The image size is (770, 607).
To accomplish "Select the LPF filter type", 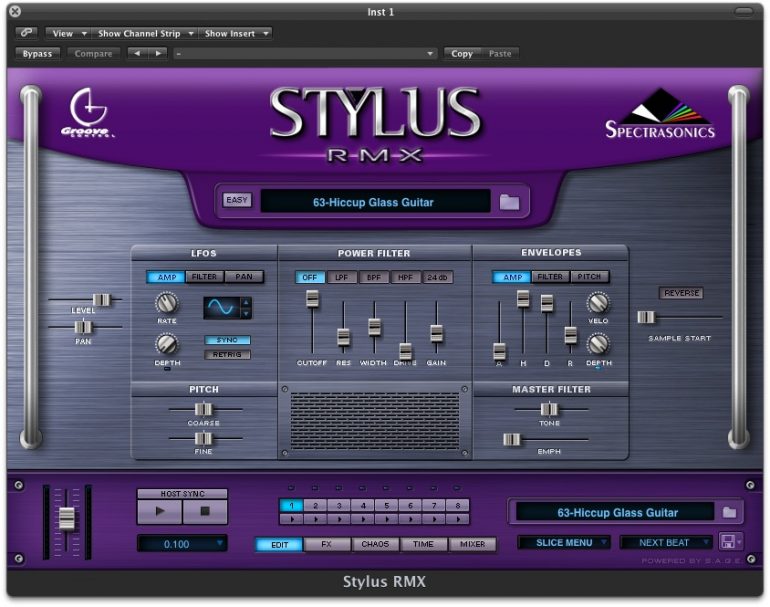I will [x=342, y=277].
